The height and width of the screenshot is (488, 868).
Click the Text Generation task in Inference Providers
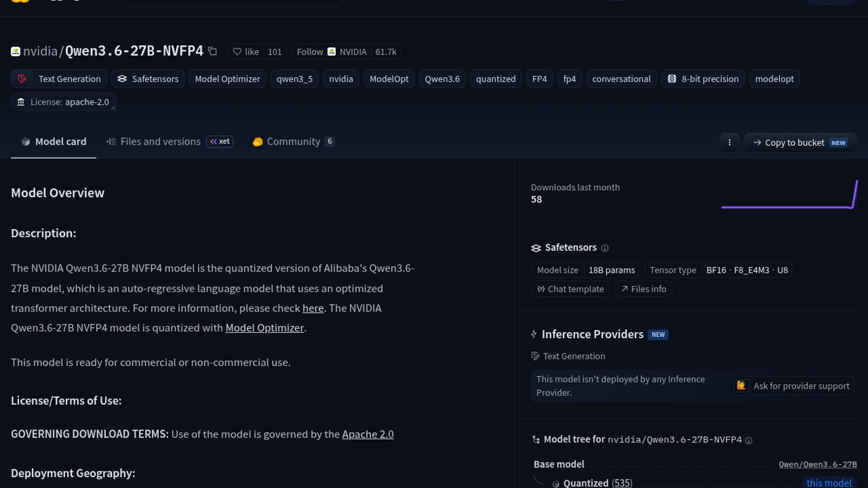point(568,356)
